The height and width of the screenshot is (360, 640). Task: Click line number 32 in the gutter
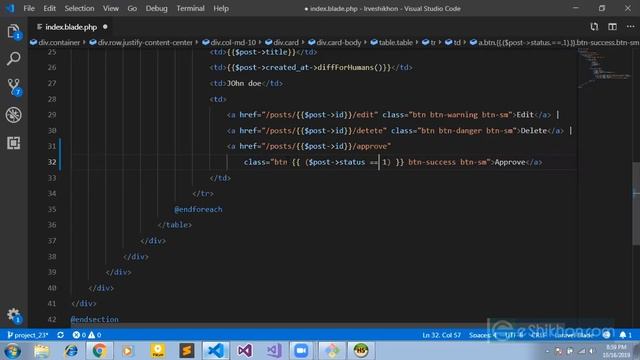click(x=52, y=162)
